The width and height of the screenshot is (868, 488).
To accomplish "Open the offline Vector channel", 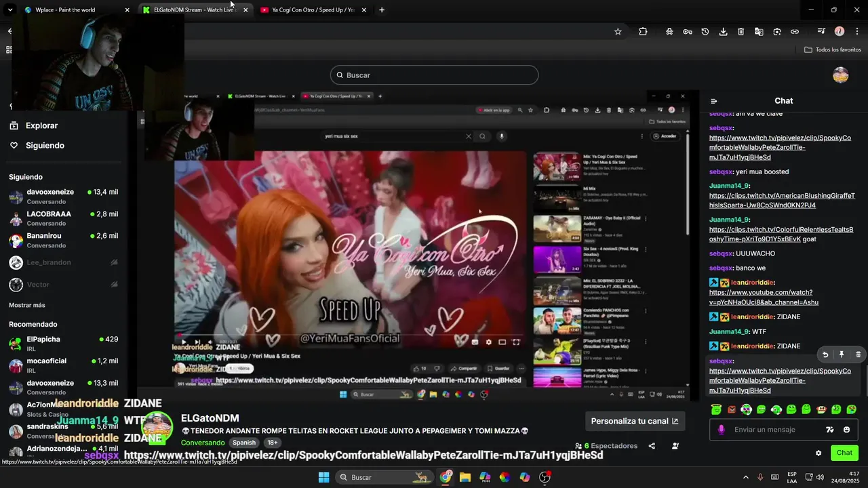I will (x=64, y=285).
